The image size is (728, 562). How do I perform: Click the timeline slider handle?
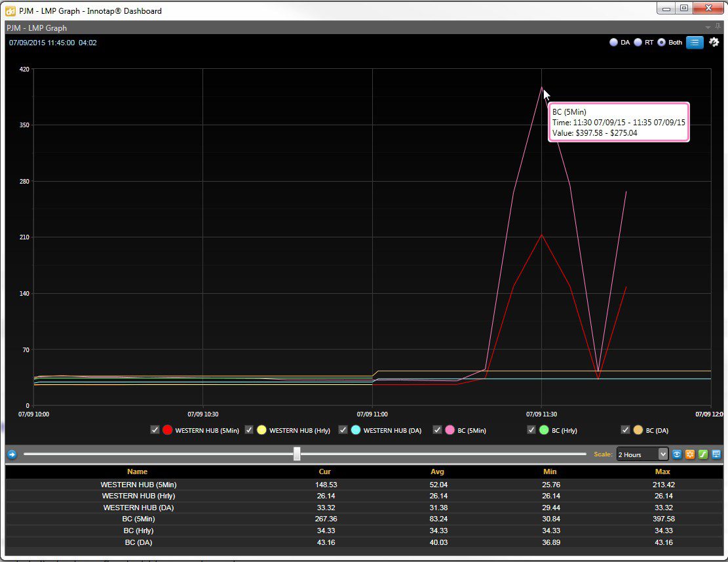(297, 454)
